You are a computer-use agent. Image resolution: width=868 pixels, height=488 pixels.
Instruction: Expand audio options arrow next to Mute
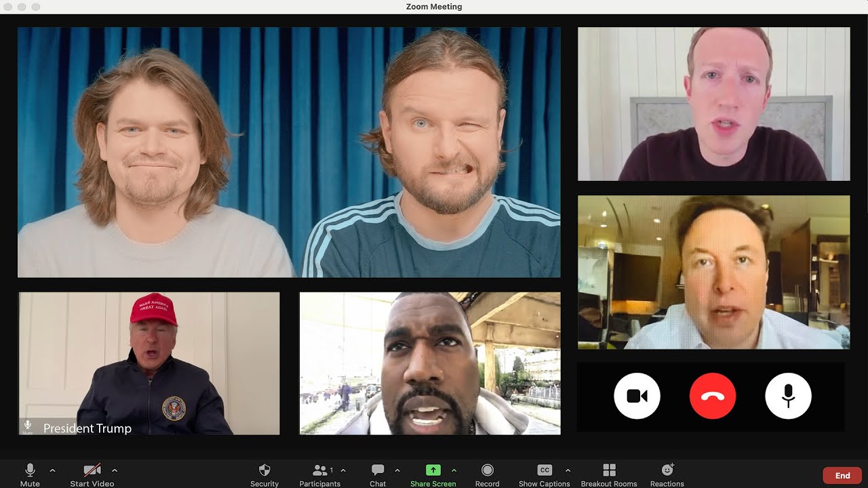point(53,470)
